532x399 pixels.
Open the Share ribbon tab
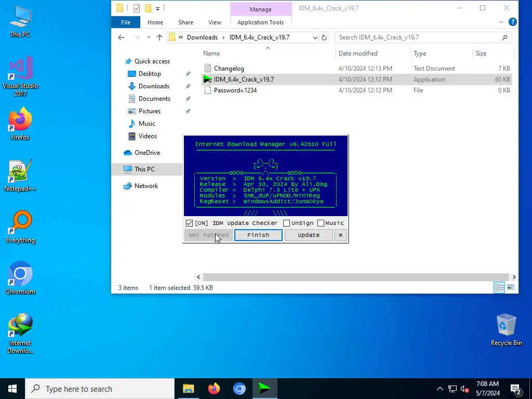point(185,22)
